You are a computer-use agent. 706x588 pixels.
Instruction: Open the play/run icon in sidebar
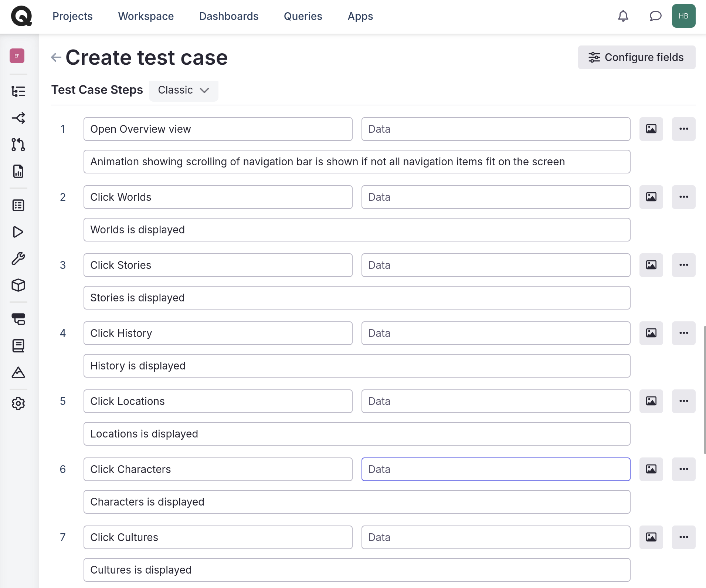18,232
